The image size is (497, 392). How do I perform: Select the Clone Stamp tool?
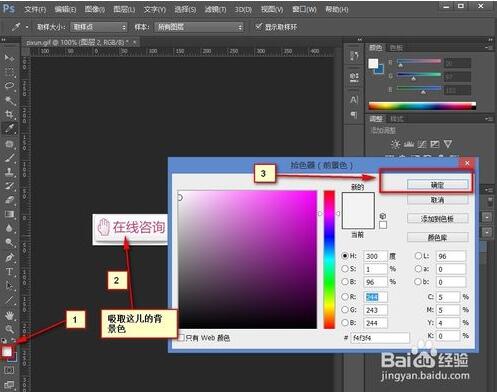click(x=9, y=172)
